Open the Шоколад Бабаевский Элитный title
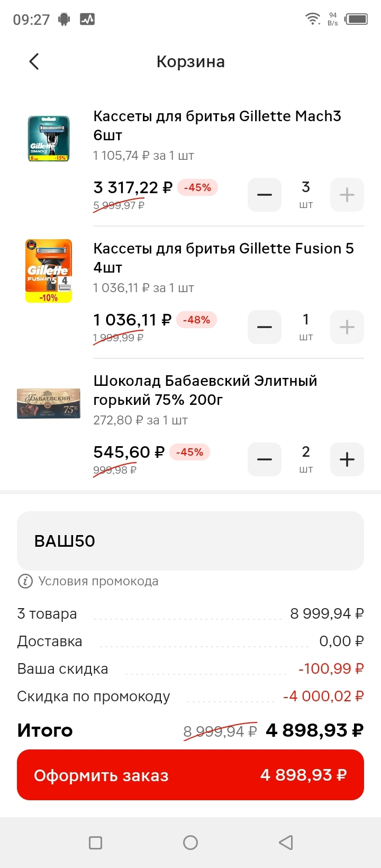 coord(205,390)
